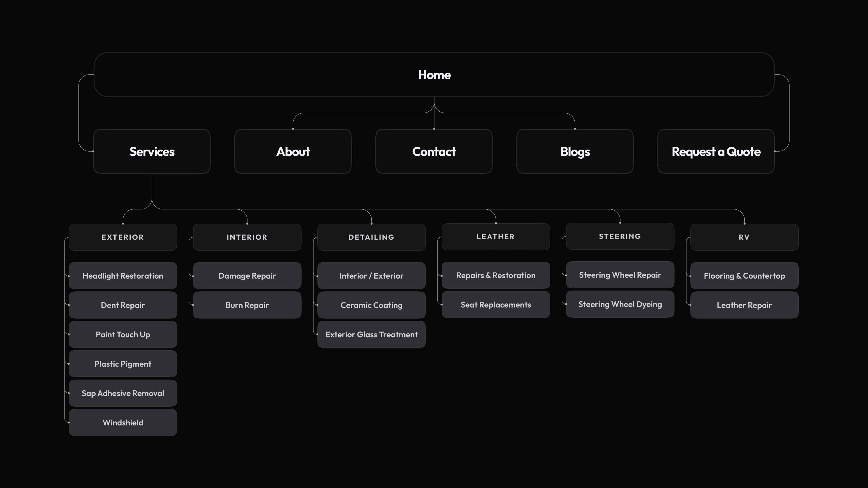The width and height of the screenshot is (868, 488).
Task: Click the Contact page node
Action: (434, 152)
